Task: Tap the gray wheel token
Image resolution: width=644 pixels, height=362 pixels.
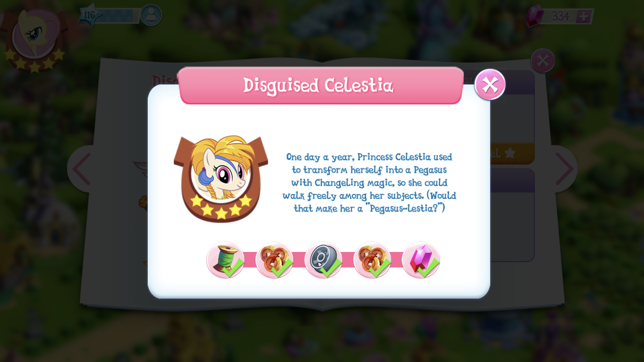Action: point(323,260)
